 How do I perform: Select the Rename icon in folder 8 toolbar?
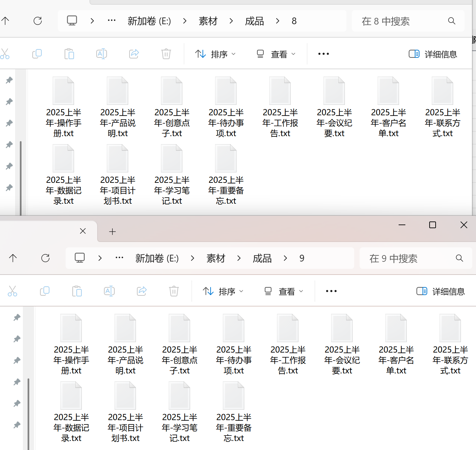pyautogui.click(x=102, y=54)
